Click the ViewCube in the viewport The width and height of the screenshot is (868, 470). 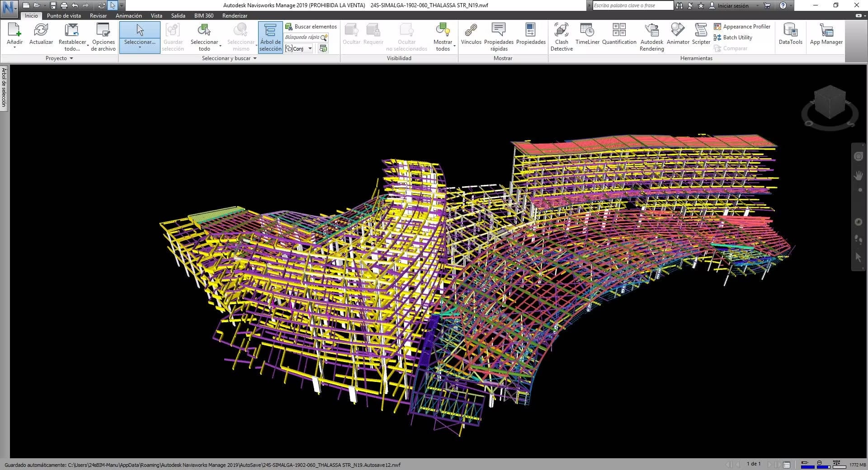coord(830,103)
